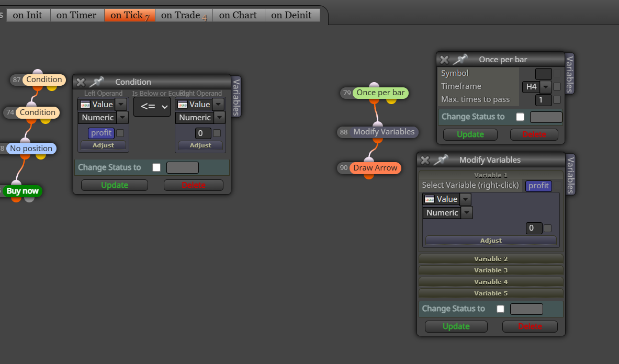Expand the Variable 3 section

pos(491,270)
